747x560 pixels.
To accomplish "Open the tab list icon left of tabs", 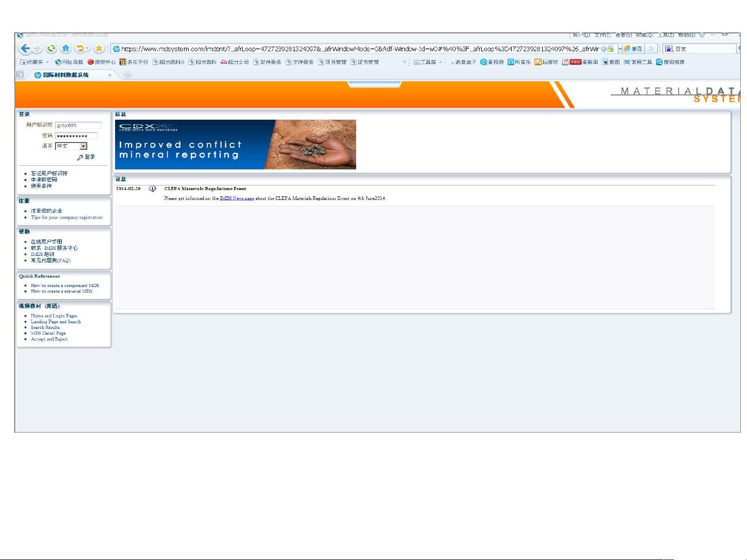I will click(x=20, y=75).
